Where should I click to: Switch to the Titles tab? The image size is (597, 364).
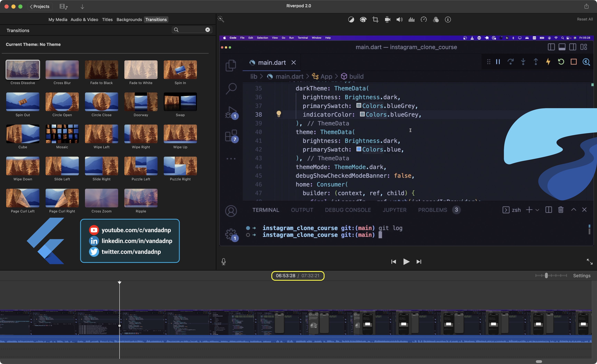pyautogui.click(x=107, y=20)
